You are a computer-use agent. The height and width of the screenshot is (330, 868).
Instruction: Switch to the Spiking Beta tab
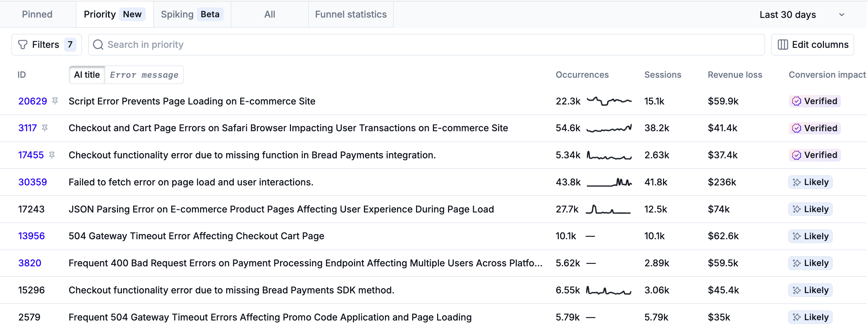(191, 14)
